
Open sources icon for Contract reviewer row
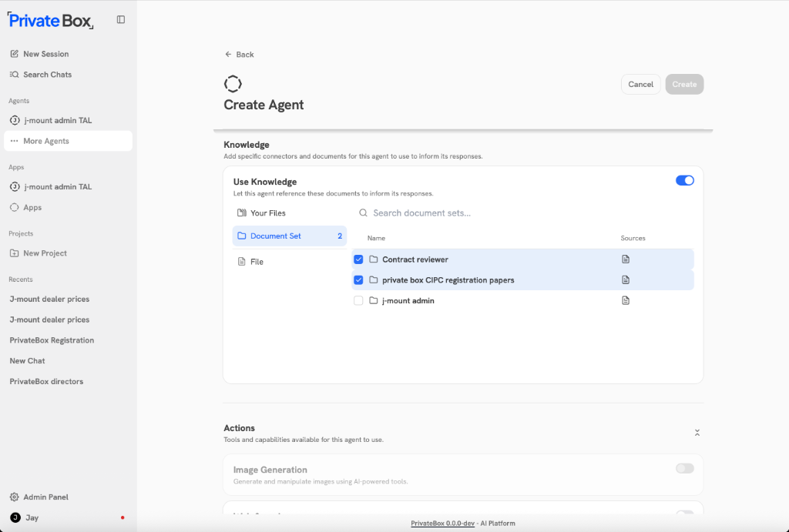tap(625, 259)
